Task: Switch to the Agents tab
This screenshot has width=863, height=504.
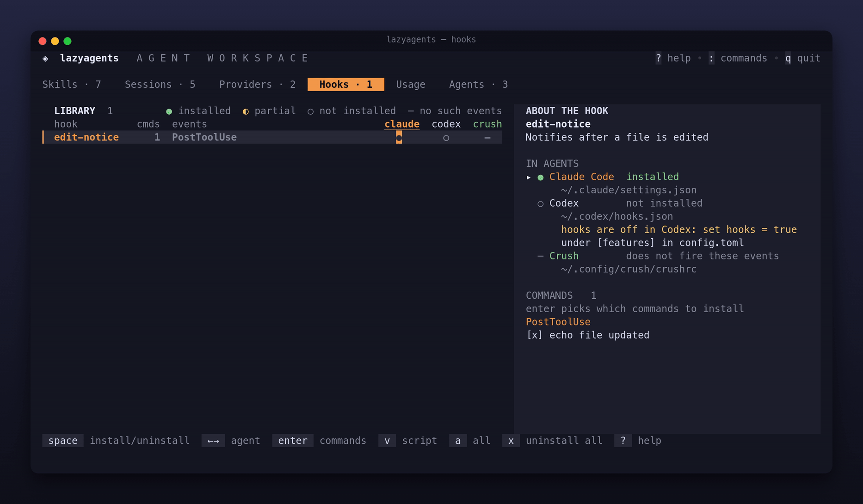Action: [478, 85]
